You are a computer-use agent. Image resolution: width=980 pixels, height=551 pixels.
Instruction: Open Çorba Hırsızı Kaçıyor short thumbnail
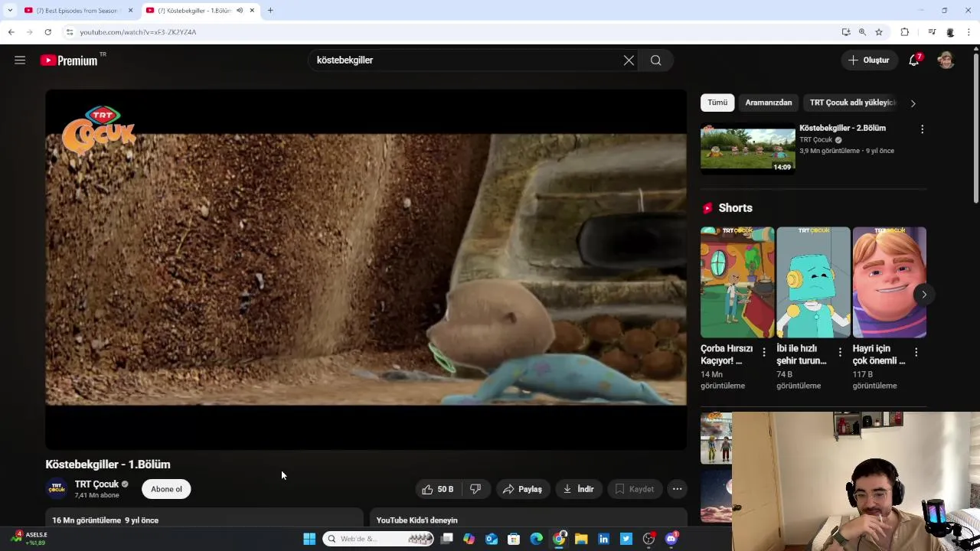pos(737,282)
